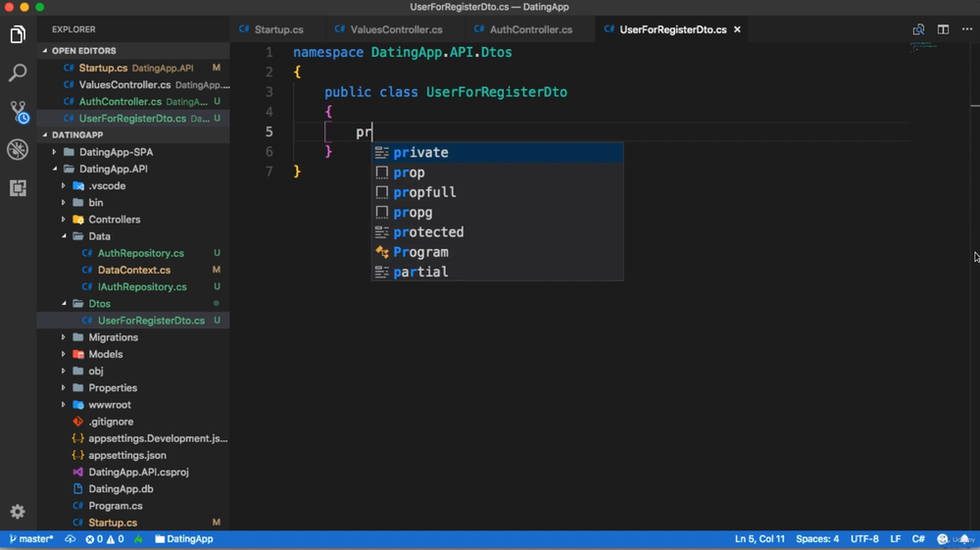The width and height of the screenshot is (980, 550).
Task: Expand the Controllers folder
Action: tap(133, 220)
